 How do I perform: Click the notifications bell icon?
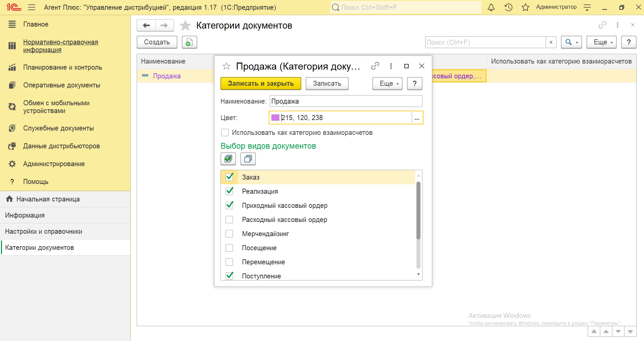[x=491, y=7]
